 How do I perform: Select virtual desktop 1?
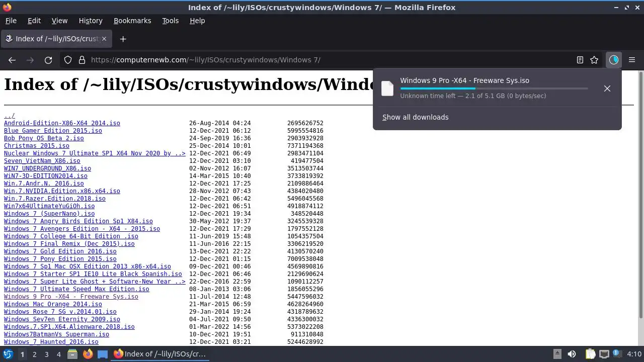coord(22,354)
